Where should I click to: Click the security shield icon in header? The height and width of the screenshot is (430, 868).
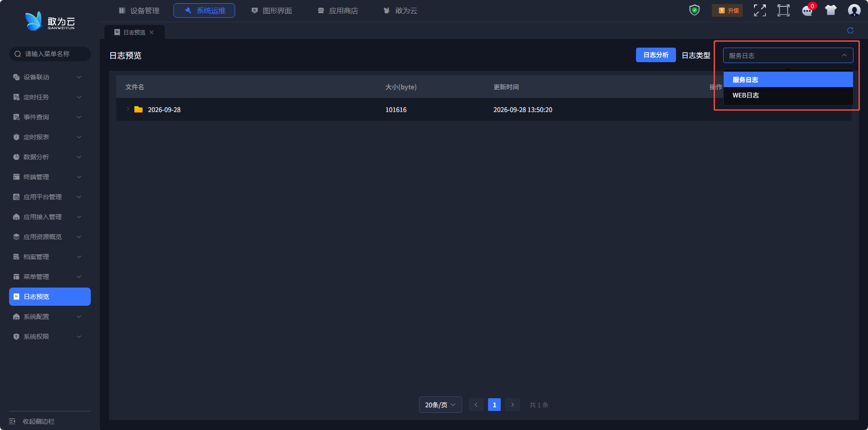click(695, 10)
